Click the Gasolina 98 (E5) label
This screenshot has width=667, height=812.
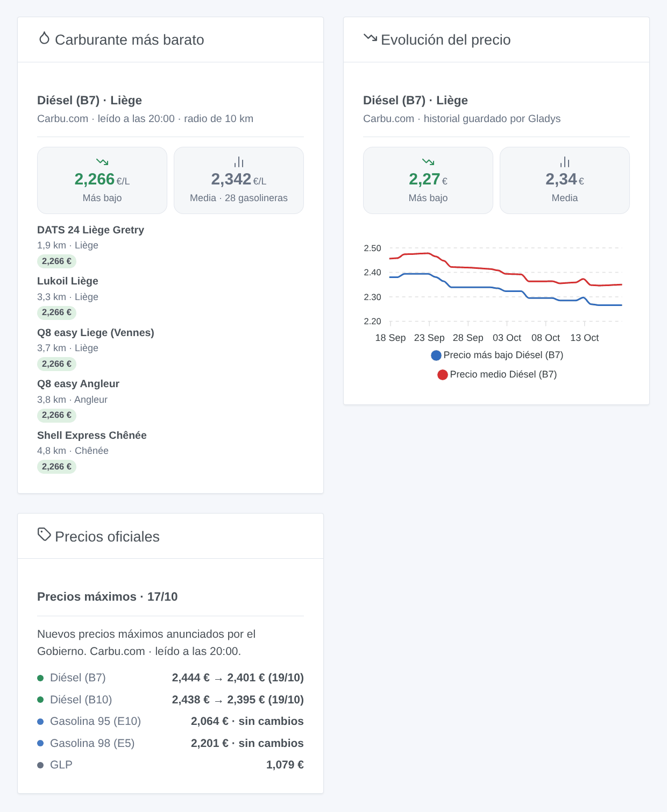click(93, 743)
